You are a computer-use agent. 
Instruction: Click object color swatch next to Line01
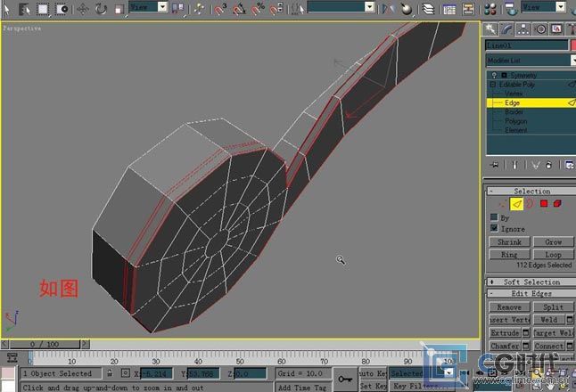point(573,45)
